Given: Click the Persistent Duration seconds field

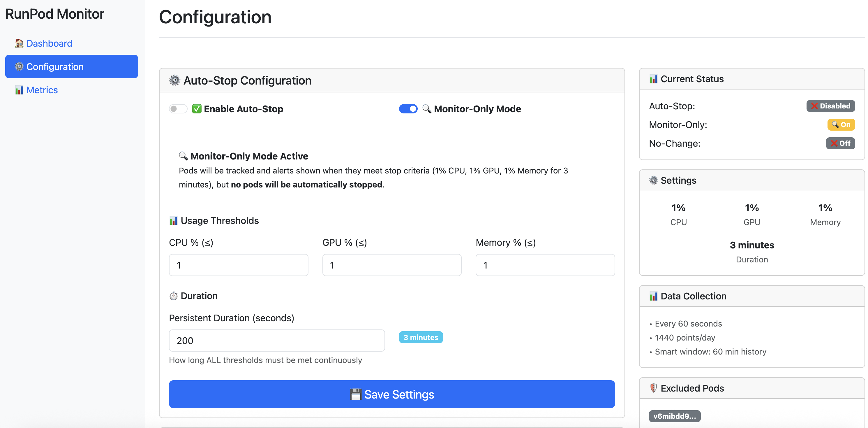Looking at the screenshot, I should pos(277,340).
